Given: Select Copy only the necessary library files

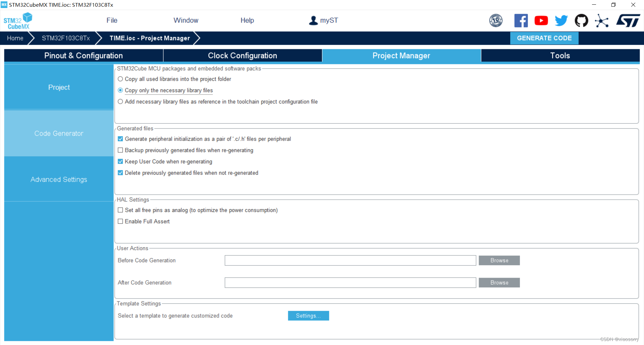Looking at the screenshot, I should coord(120,90).
